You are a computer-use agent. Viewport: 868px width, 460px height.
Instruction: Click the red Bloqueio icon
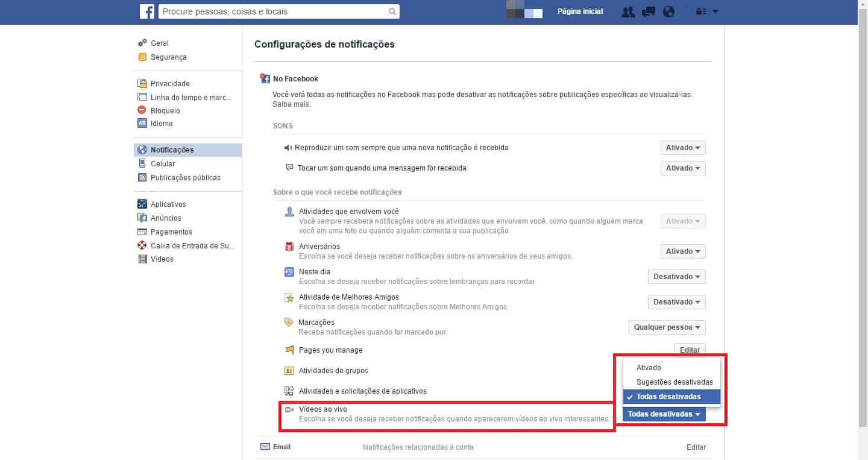142,110
